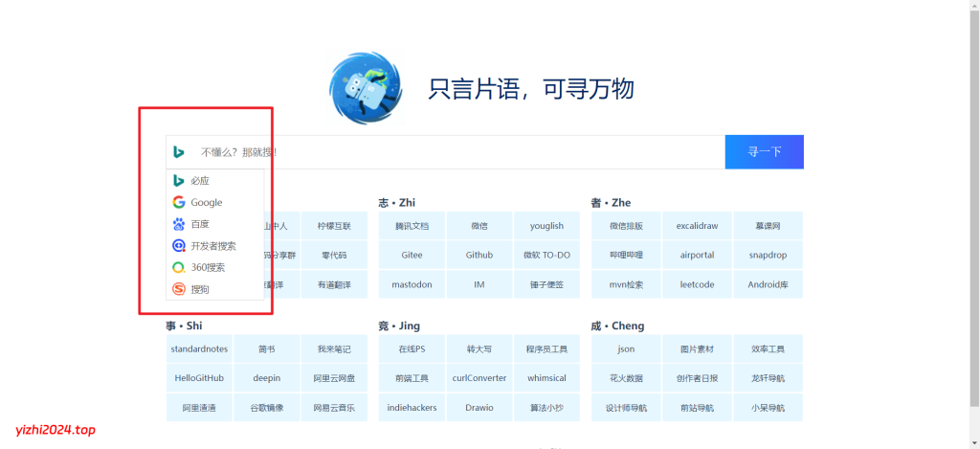The width and height of the screenshot is (980, 449).
Task: Open the Gitee shortcut tile
Action: [412, 256]
